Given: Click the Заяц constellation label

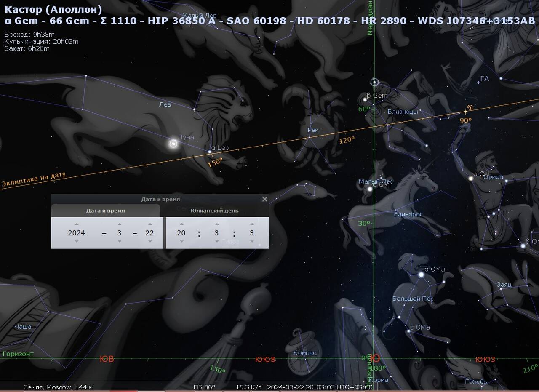Looking at the screenshot, I should tap(504, 285).
